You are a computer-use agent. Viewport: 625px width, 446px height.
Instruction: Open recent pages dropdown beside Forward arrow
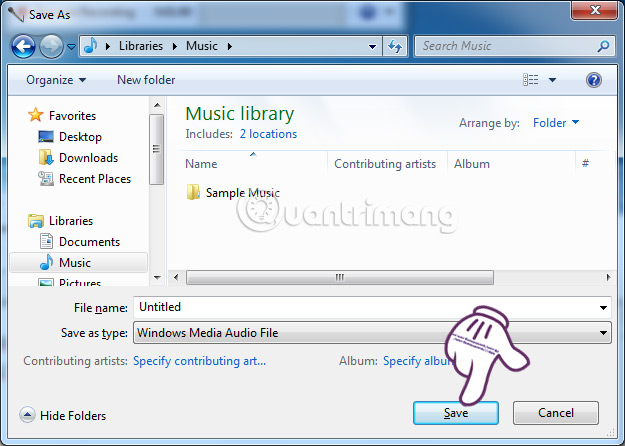(71, 47)
